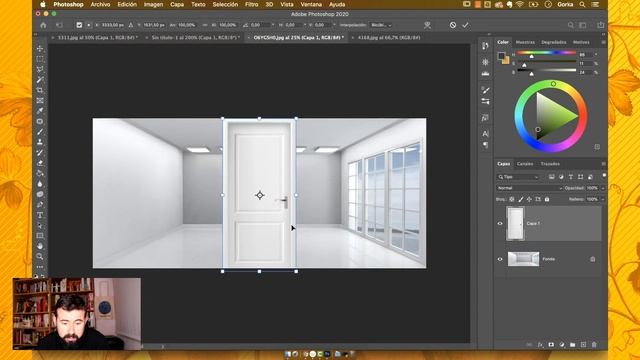Select the Lasso tool
The height and width of the screenshot is (360, 640).
pyautogui.click(x=40, y=69)
